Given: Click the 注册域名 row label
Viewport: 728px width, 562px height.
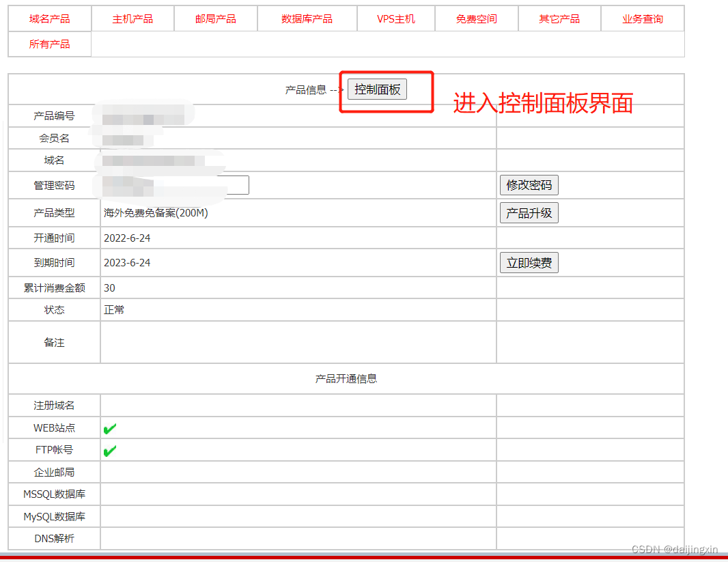Looking at the screenshot, I should point(54,406).
